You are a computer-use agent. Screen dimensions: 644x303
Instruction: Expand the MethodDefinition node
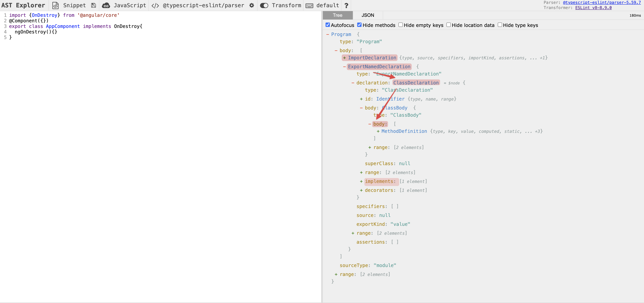(378, 131)
